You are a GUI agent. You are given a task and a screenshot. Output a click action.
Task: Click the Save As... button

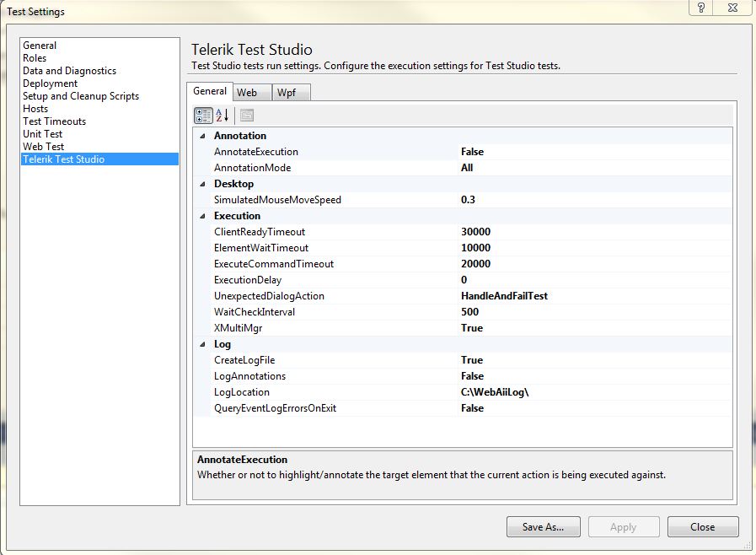click(543, 527)
